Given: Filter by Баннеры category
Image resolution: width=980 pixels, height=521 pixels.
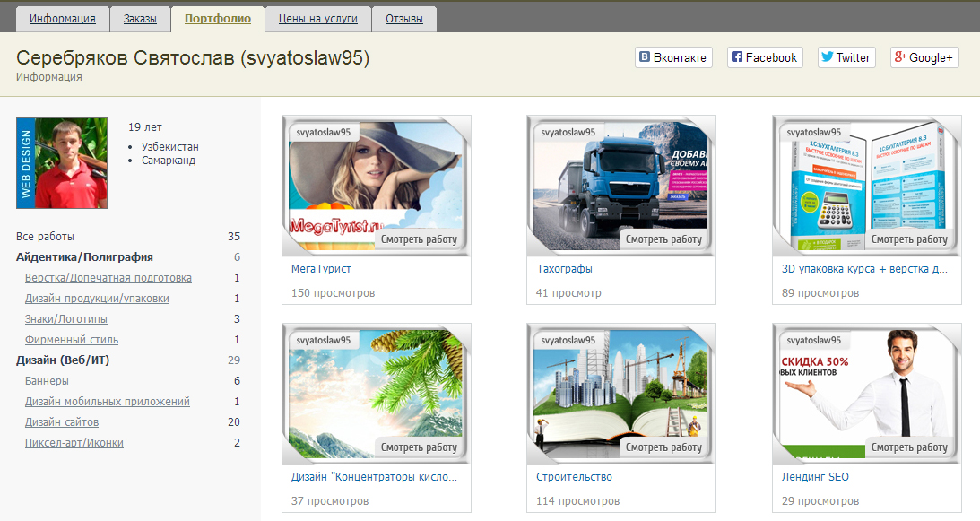Looking at the screenshot, I should [x=47, y=381].
